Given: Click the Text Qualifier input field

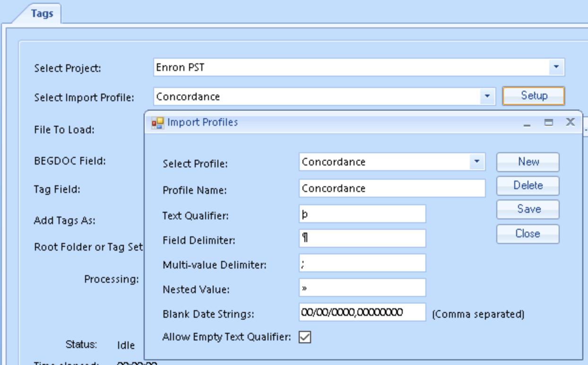Looking at the screenshot, I should [x=363, y=214].
